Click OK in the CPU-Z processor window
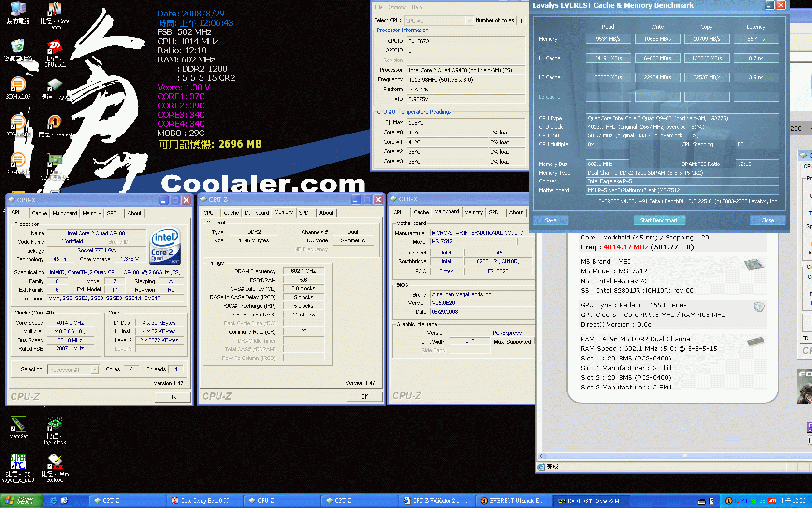 click(173, 397)
